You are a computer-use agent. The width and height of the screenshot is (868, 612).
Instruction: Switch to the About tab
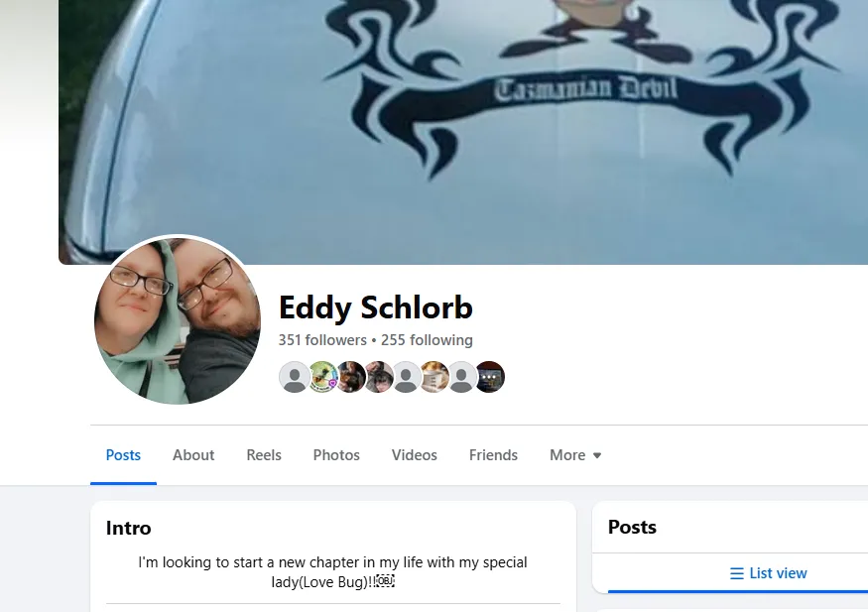pyautogui.click(x=193, y=455)
